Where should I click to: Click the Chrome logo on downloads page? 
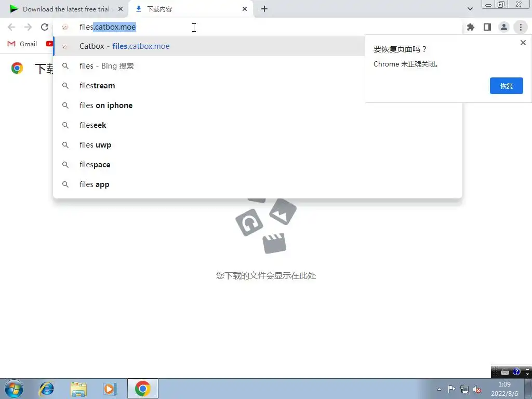tap(17, 68)
